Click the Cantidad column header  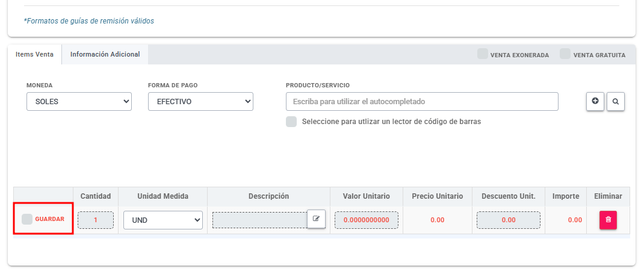pyautogui.click(x=96, y=196)
